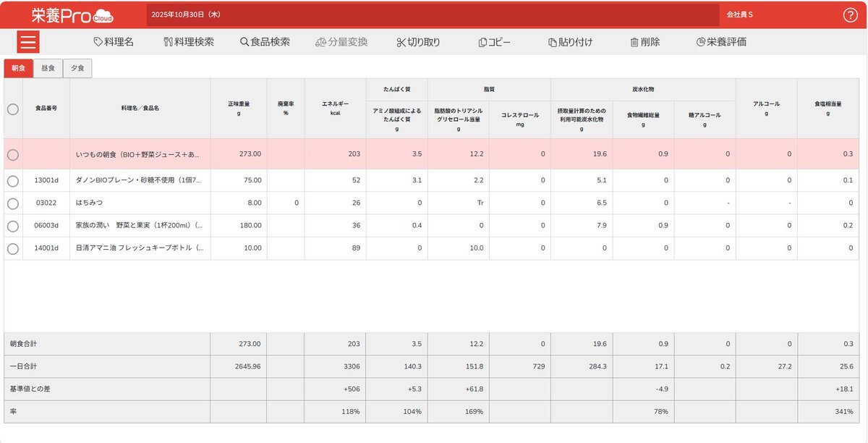
Task: Switch to the 昼食 tab
Action: (x=48, y=68)
